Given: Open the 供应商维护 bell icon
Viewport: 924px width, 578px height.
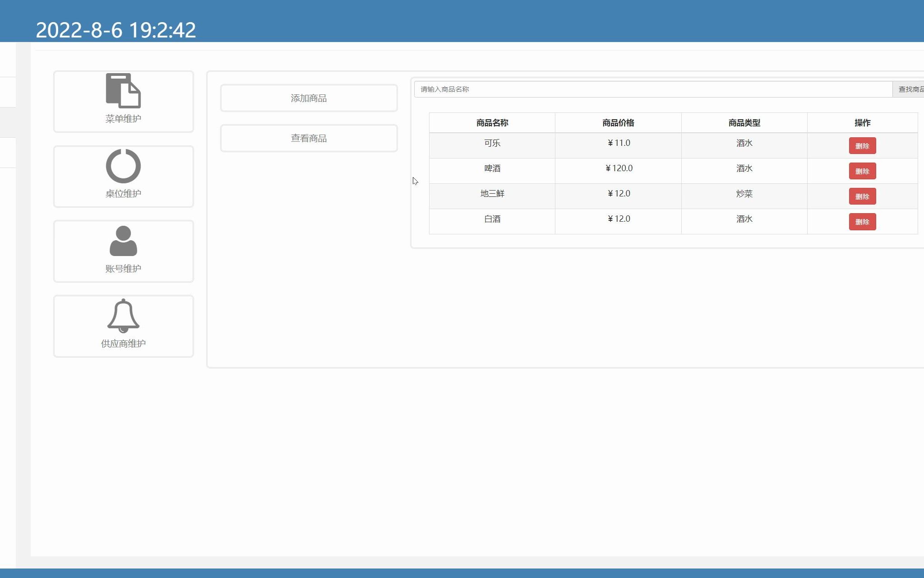Looking at the screenshot, I should pos(123,316).
